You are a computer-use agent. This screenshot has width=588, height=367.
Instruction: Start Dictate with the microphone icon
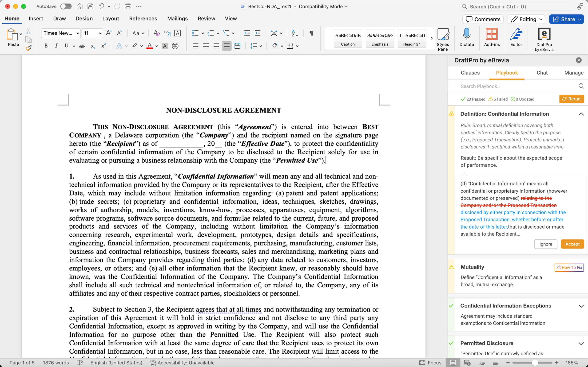[x=466, y=37]
